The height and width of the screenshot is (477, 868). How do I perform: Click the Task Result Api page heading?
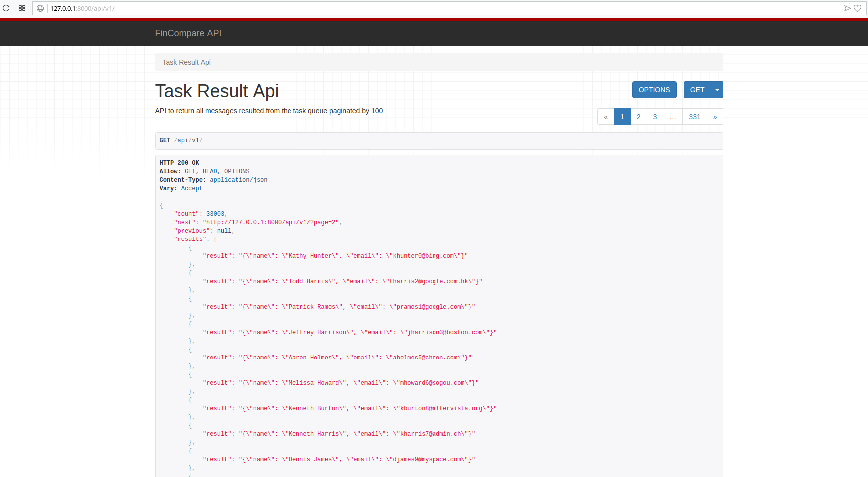(217, 91)
